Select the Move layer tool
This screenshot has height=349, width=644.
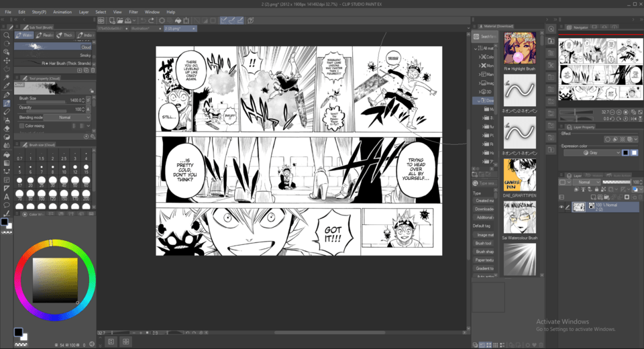7,60
